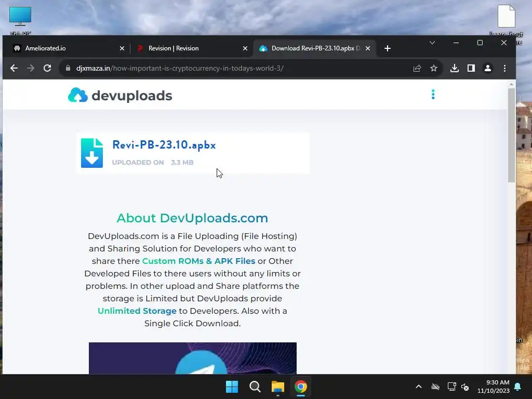Open the Chrome downloads icon
532x399 pixels.
coord(454,68)
